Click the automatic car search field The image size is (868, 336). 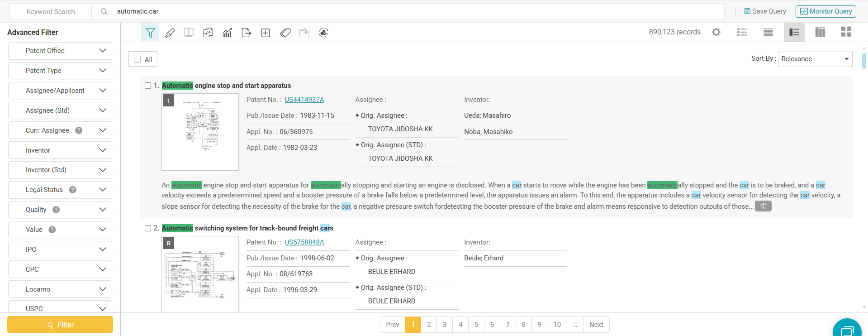coord(407,11)
